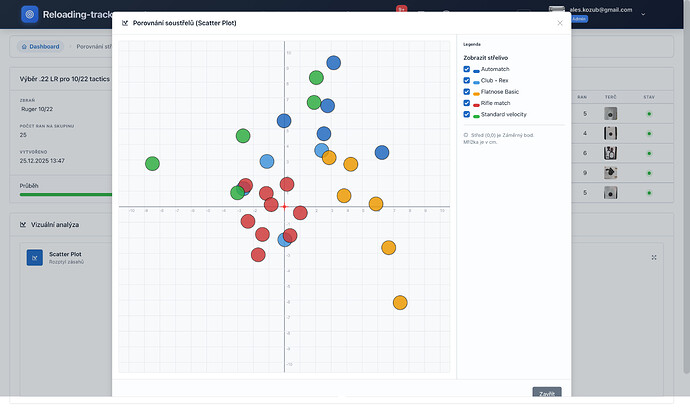
Task: Click the Standard velocity green color swatch
Action: (x=477, y=117)
